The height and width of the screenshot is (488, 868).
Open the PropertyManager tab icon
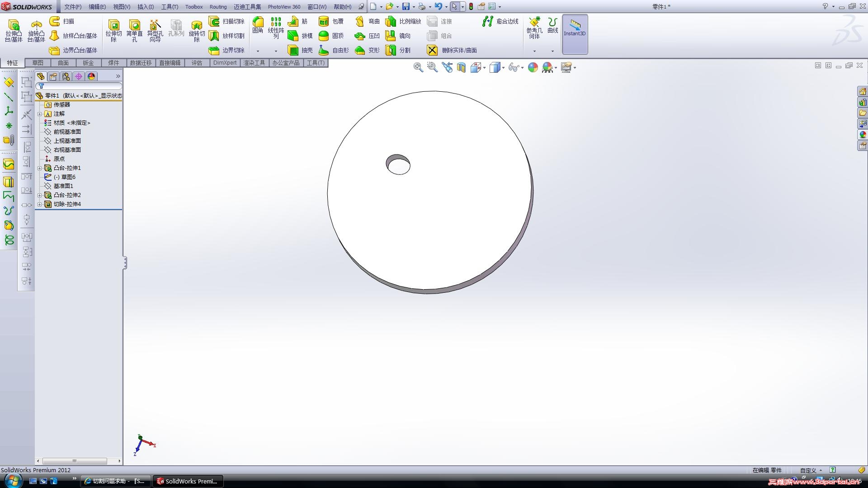click(53, 76)
